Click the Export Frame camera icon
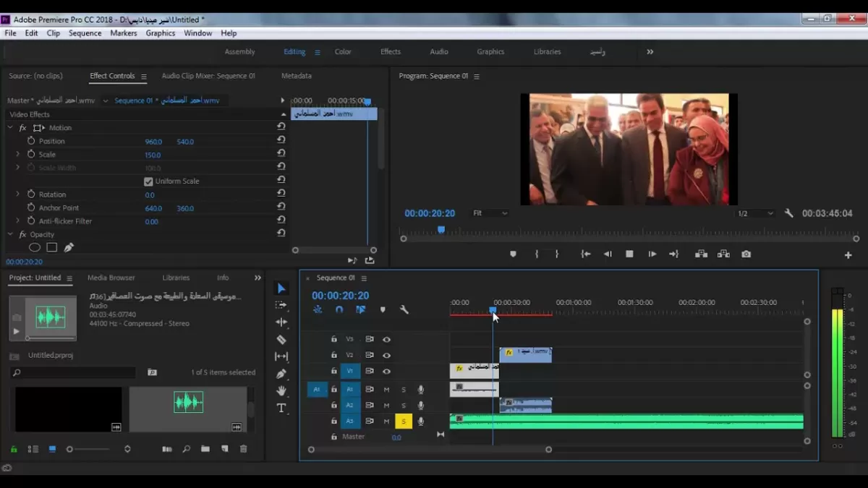This screenshot has width=868, height=488. 746,254
